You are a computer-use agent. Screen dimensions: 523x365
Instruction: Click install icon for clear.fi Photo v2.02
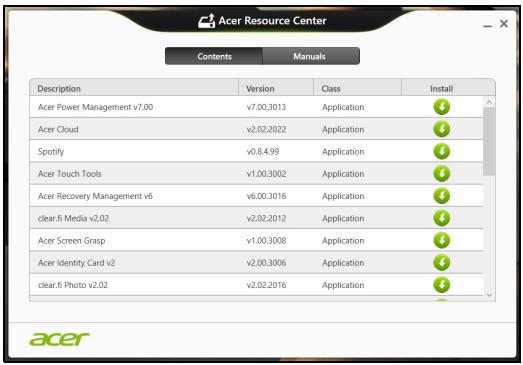tap(442, 285)
